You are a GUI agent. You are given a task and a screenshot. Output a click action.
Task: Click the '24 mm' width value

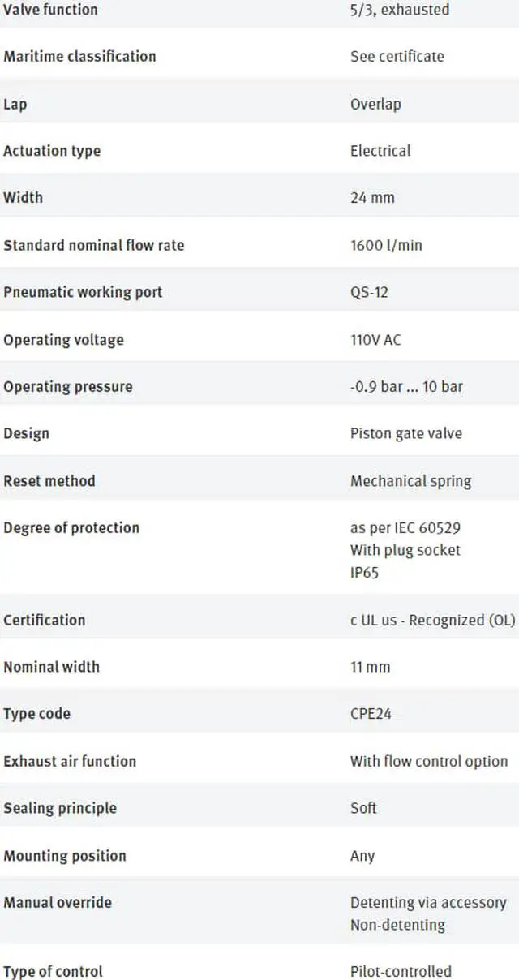[x=372, y=197]
